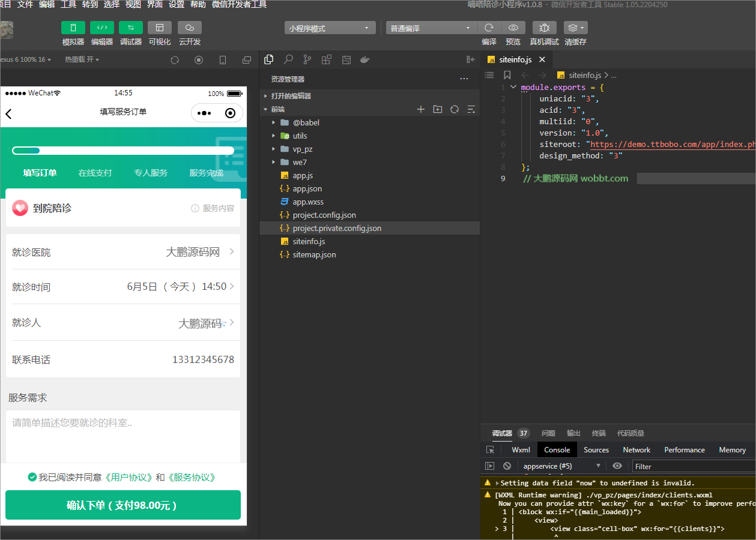
Task: Click the 编译 (compile) refresh icon
Action: coord(488,28)
